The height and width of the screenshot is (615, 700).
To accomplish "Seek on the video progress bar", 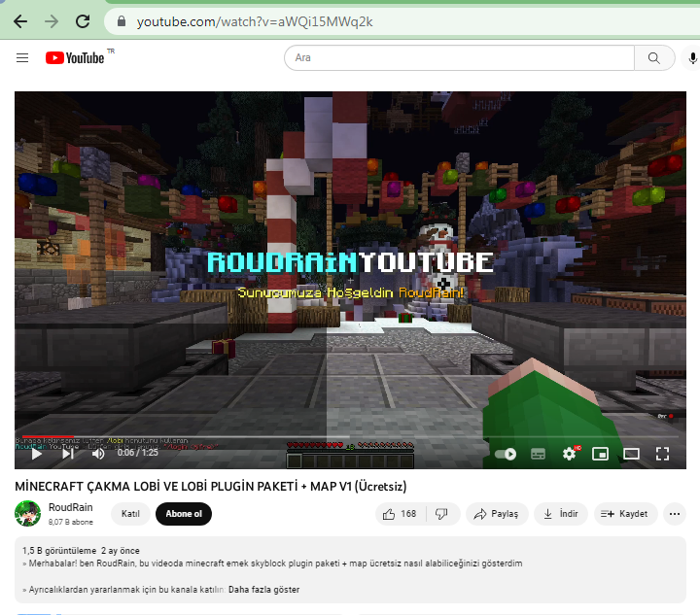I will click(350, 436).
